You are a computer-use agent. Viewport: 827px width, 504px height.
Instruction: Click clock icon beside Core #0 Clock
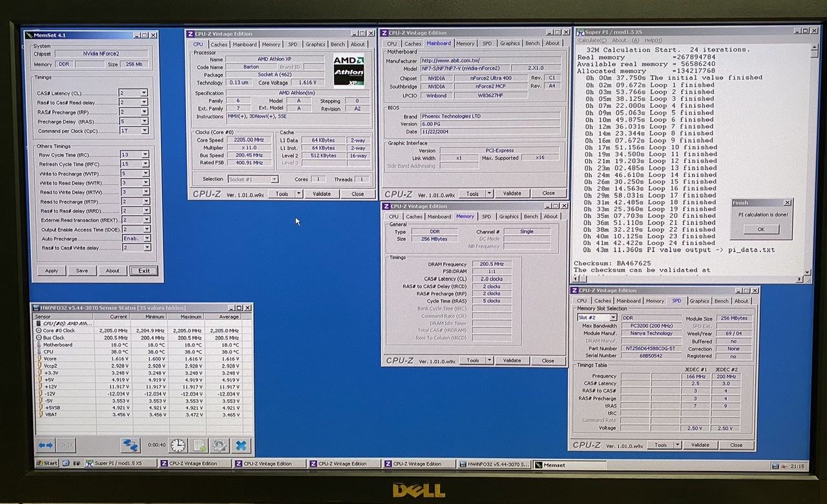point(39,330)
